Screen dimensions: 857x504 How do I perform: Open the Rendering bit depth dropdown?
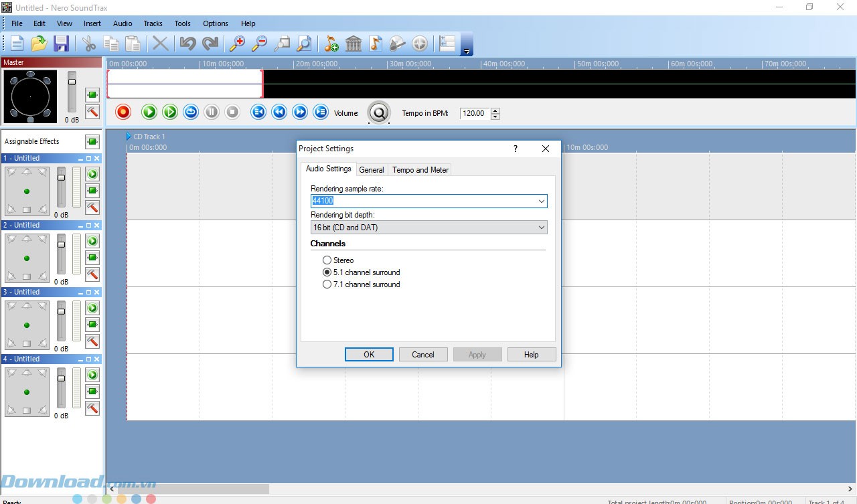541,228
